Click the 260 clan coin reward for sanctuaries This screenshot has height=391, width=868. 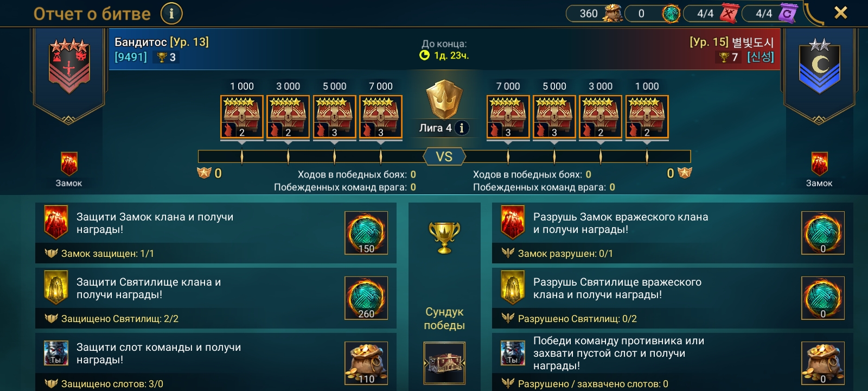366,298
